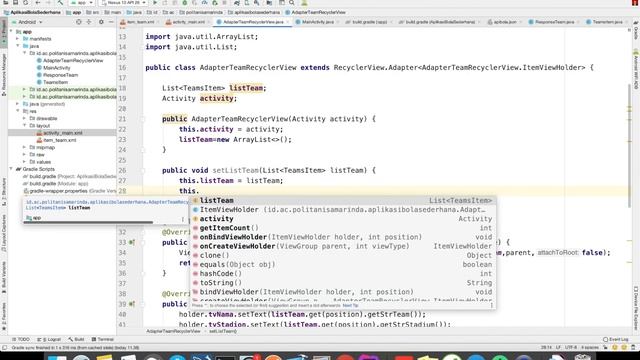Viewport: 640px width, 360px height.
Task: Click the override gutter icon at line 39
Action: click(132, 304)
